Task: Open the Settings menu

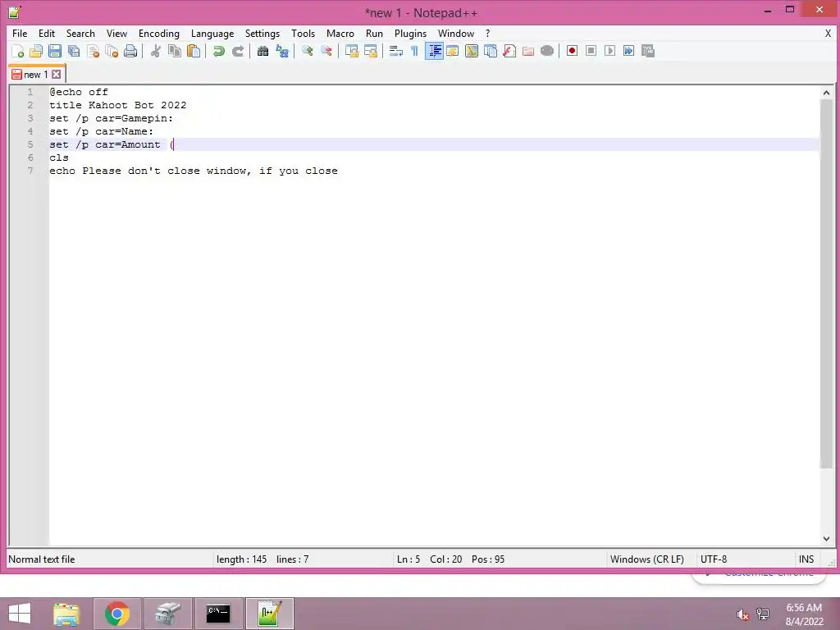Action: tap(262, 33)
